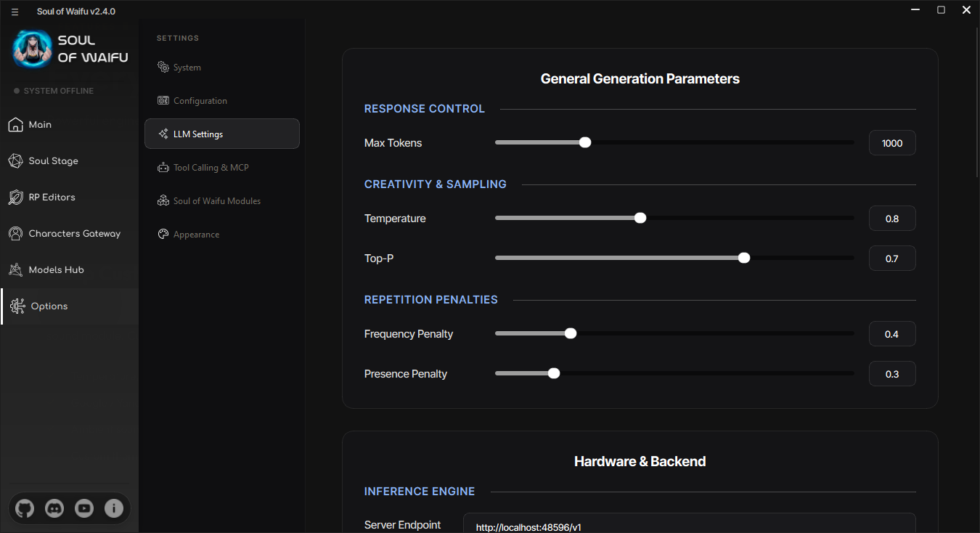Open the GitHub link icon
980x533 pixels.
pyautogui.click(x=25, y=509)
